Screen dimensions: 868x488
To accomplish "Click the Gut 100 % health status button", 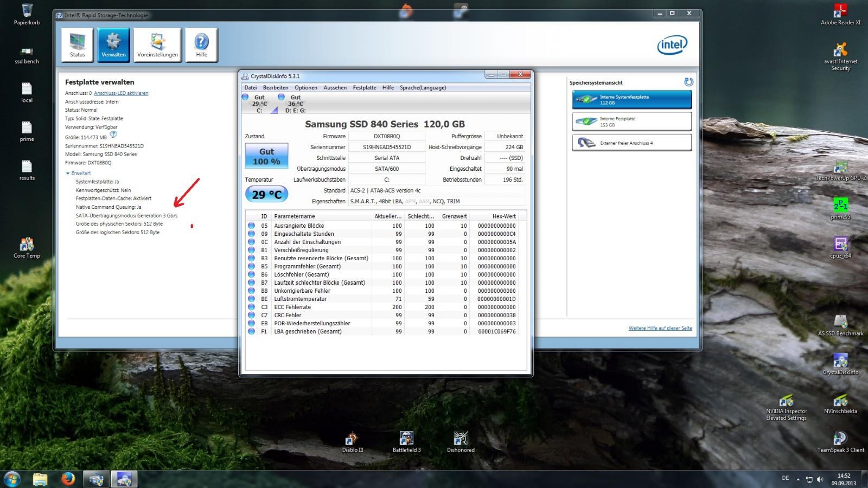I will coord(266,156).
